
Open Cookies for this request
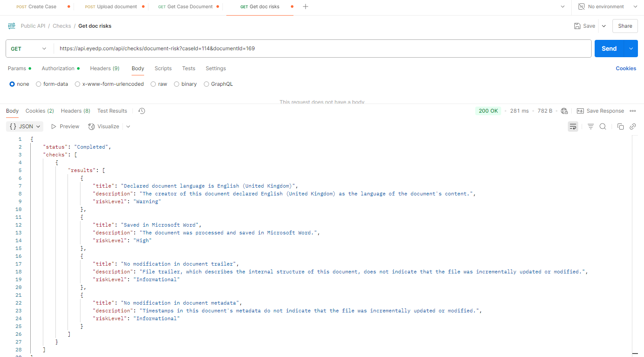click(626, 68)
